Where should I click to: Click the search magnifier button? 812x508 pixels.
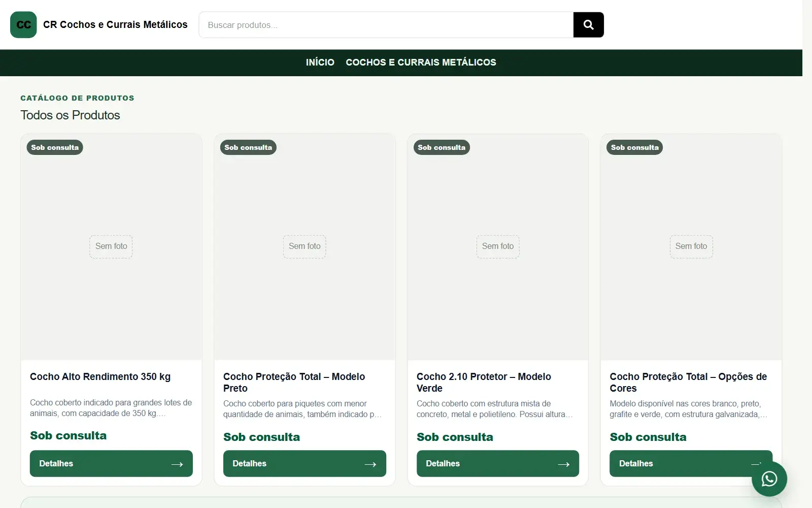[x=589, y=25]
